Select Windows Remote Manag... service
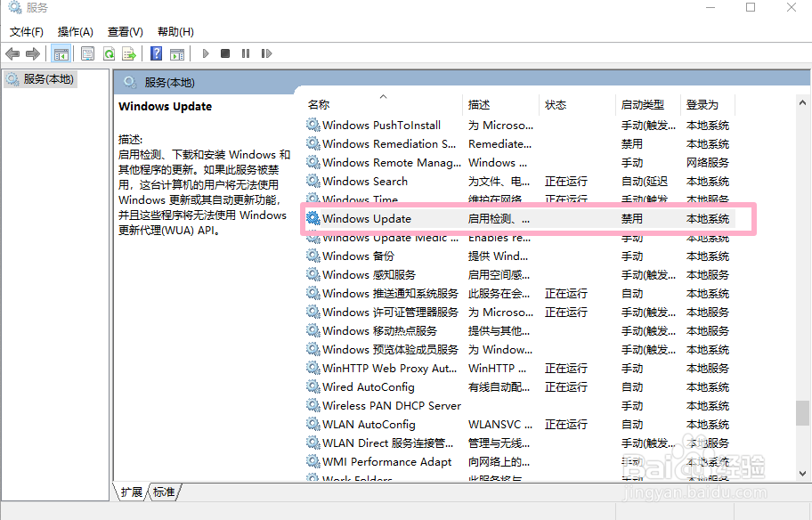 click(519, 163)
